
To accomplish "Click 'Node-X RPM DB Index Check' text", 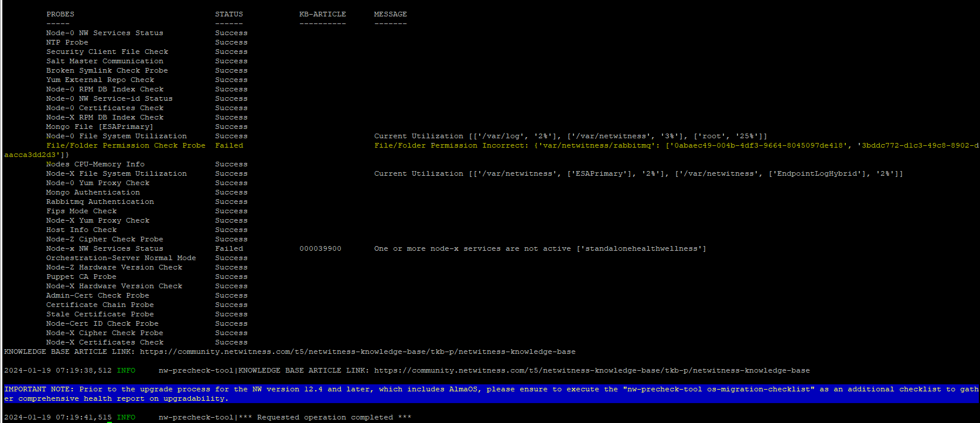I will coord(105,117).
